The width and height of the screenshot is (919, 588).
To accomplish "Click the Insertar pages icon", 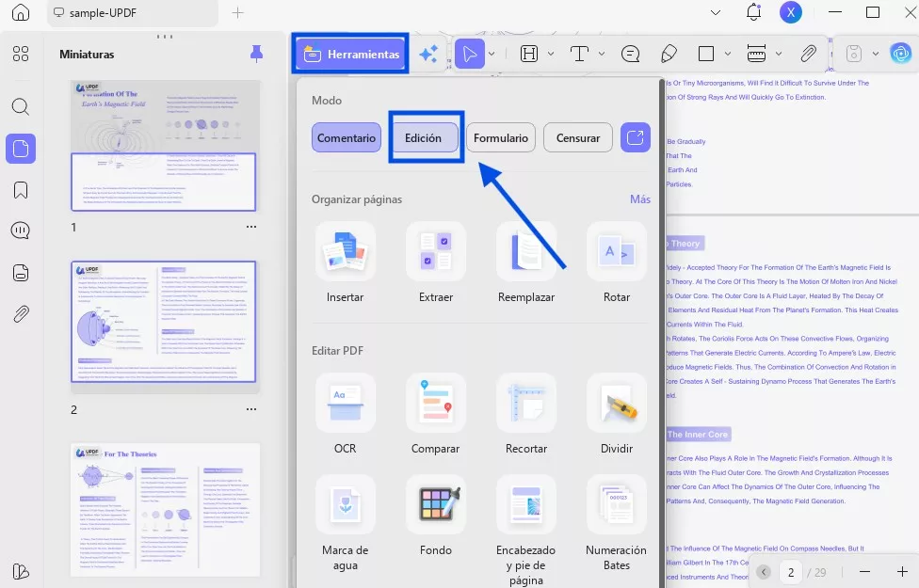I will tap(346, 251).
